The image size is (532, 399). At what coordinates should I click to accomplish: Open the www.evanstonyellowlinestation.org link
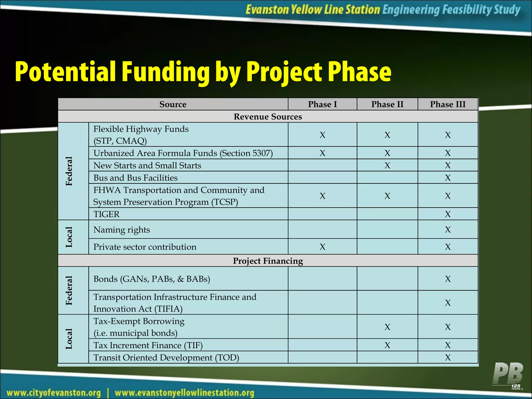tap(184, 393)
